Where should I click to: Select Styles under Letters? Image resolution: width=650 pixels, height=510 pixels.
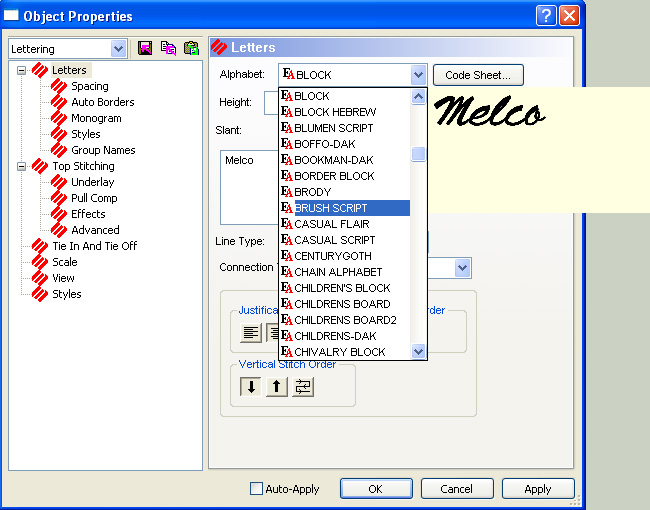click(x=86, y=134)
